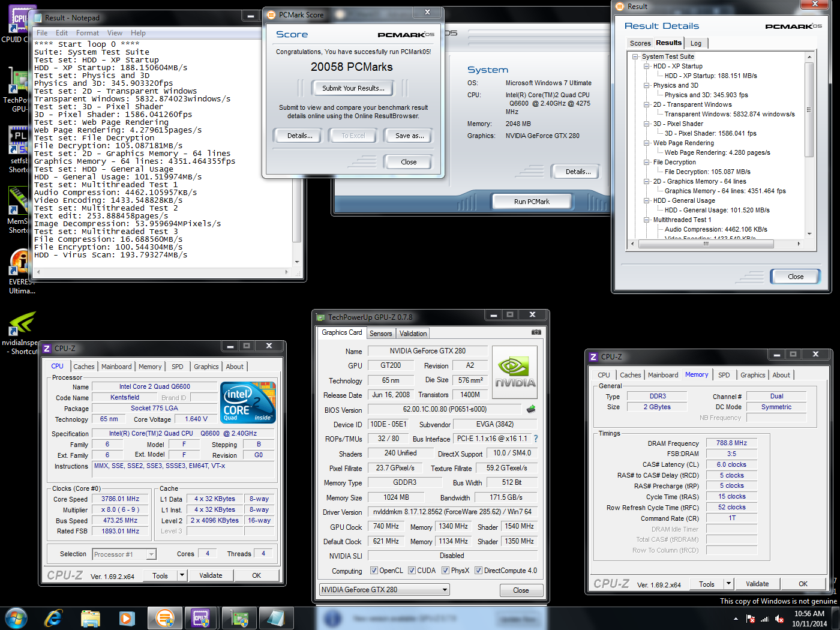
Task: Click the Run PCMark button
Action: click(x=532, y=202)
